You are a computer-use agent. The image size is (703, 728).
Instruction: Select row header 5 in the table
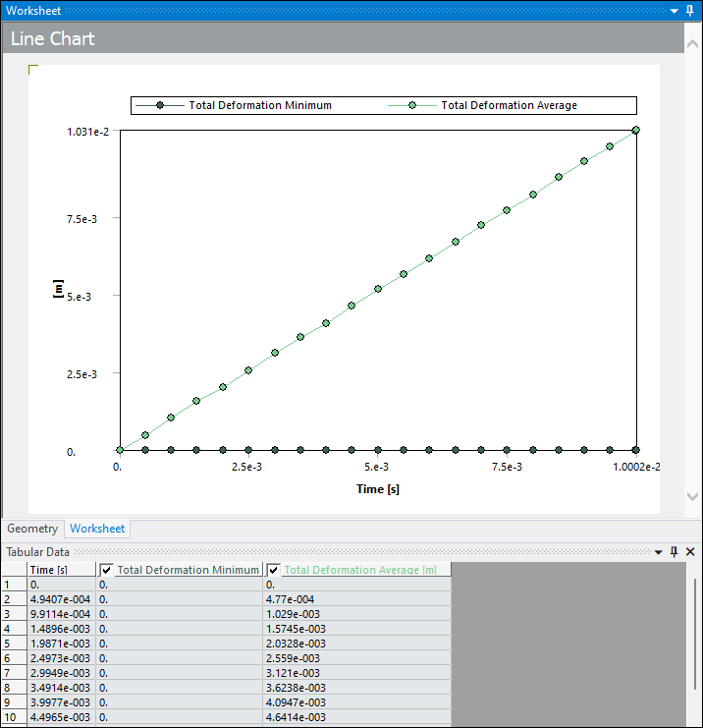pyautogui.click(x=15, y=644)
